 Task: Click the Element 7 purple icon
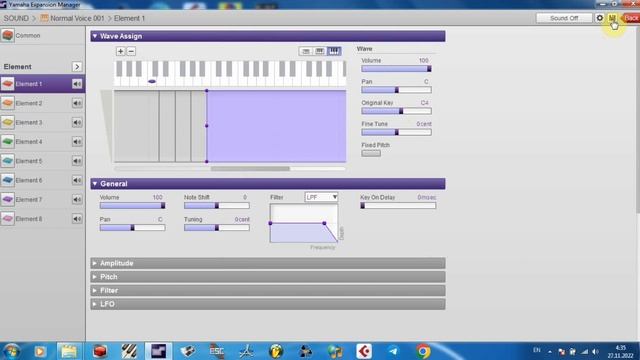pos(7,199)
